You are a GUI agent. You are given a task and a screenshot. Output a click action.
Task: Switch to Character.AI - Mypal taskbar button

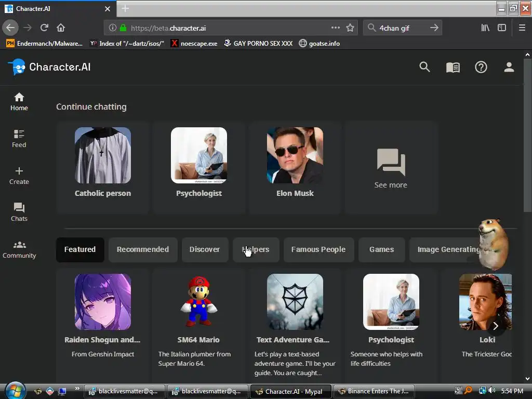point(291,391)
